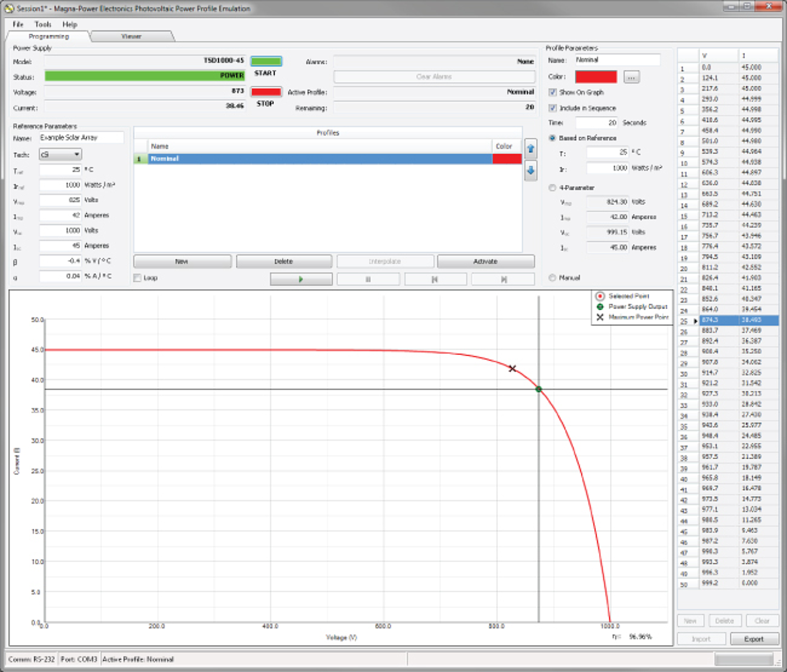Click the Nominal row red color cell

pos(507,158)
